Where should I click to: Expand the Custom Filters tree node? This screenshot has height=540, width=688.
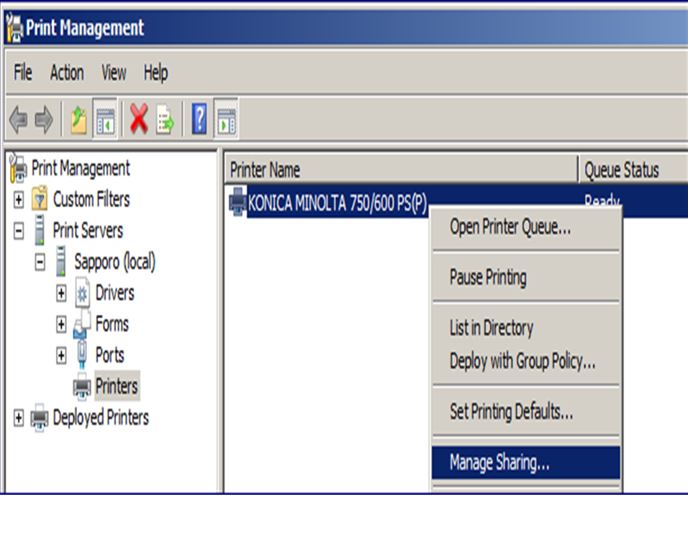point(18,200)
